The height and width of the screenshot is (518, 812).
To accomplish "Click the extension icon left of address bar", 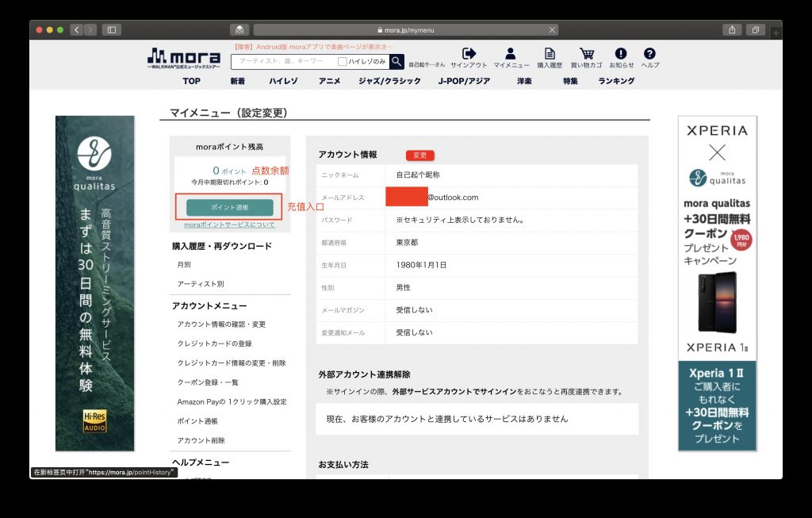I will [239, 30].
